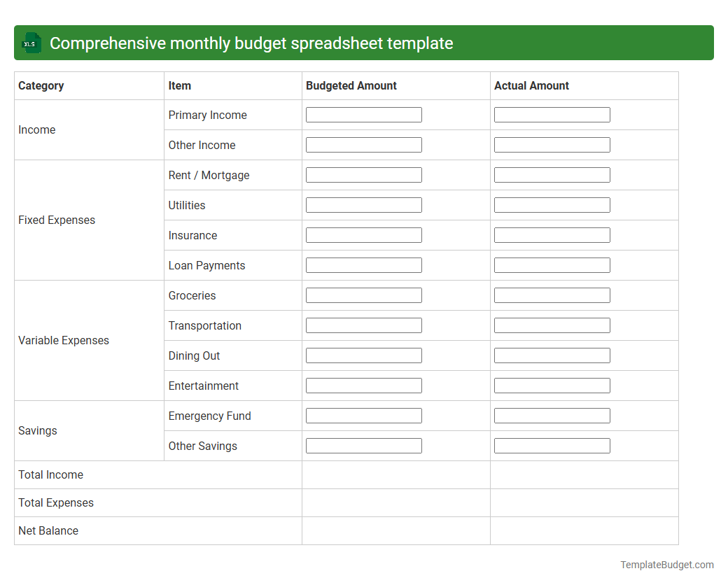Viewport: 728px width, 585px height.
Task: Click Budgeted Amount box for Insurance
Action: point(363,234)
